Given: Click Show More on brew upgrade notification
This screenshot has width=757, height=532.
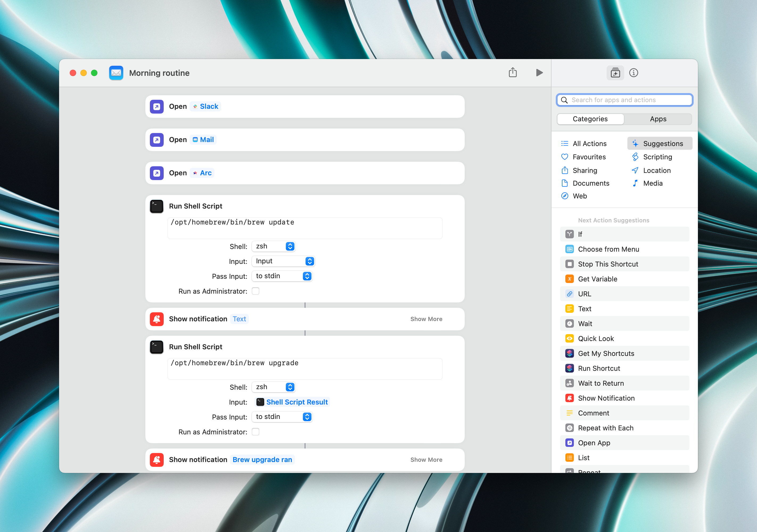Looking at the screenshot, I should tap(426, 459).
